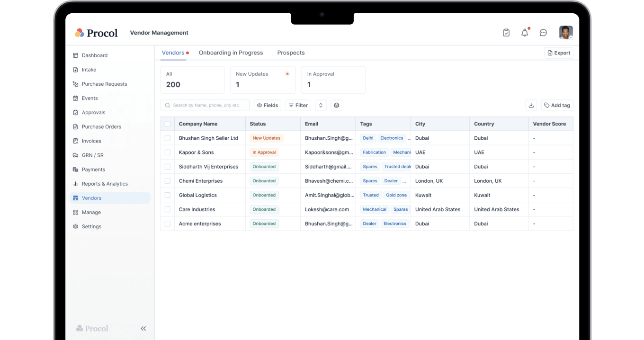Check the select-all checkbox in table header
Viewport: 644px width, 340px height.
click(x=167, y=124)
